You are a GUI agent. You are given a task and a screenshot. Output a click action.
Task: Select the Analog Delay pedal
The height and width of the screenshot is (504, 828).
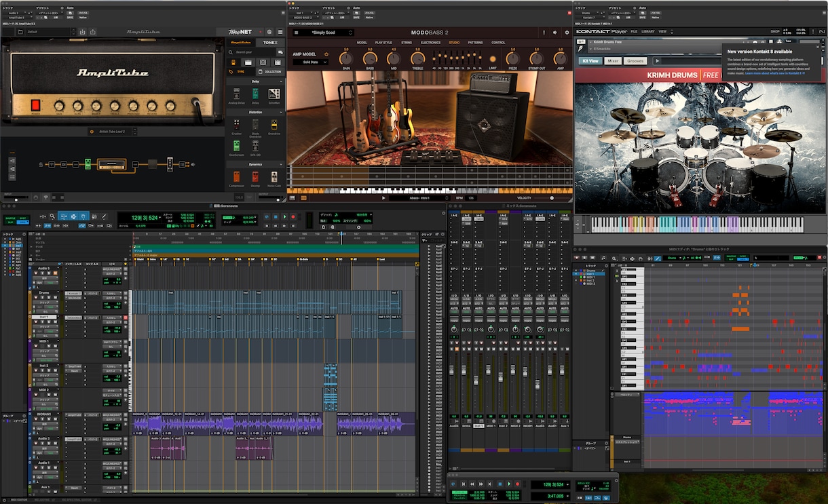(x=236, y=94)
